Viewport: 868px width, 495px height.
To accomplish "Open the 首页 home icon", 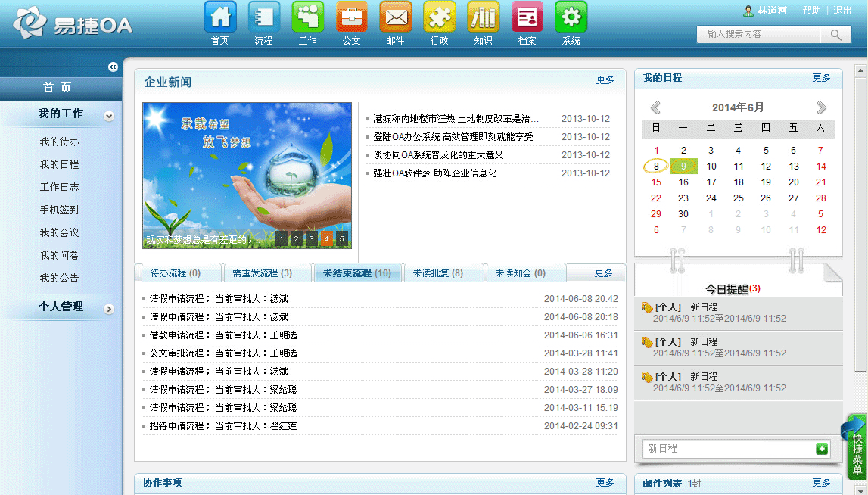I will 219,17.
